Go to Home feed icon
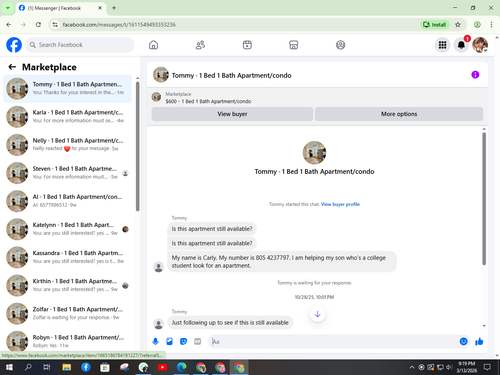 (153, 45)
